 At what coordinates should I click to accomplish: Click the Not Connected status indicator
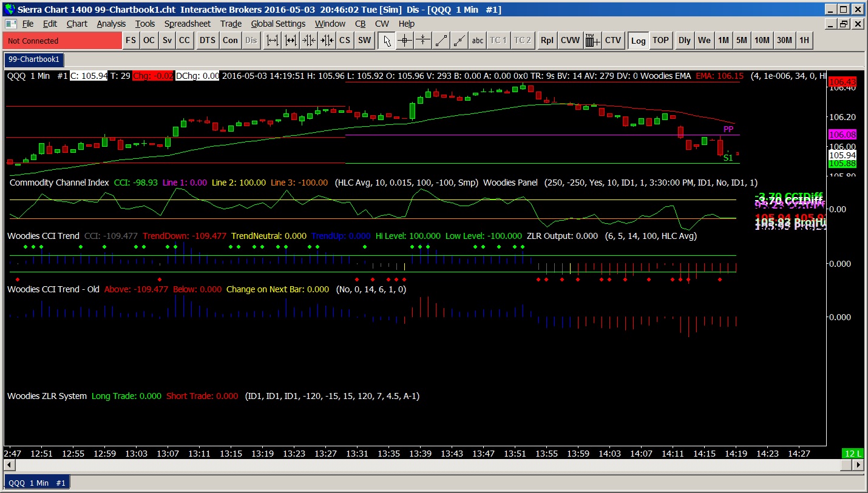point(62,41)
